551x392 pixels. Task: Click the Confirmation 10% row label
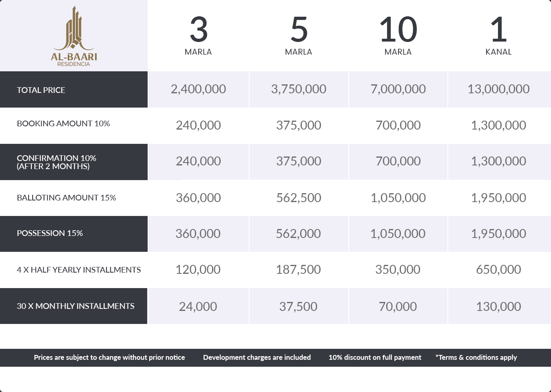coord(56,162)
